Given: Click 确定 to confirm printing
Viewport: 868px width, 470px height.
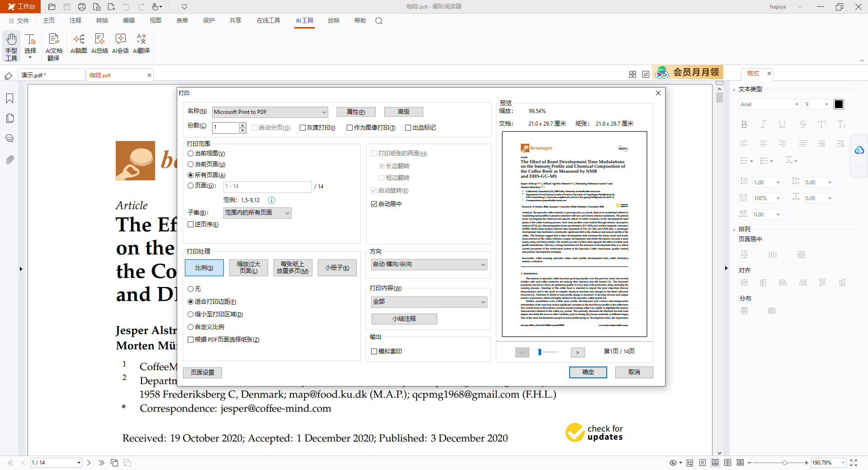Looking at the screenshot, I should pos(588,372).
